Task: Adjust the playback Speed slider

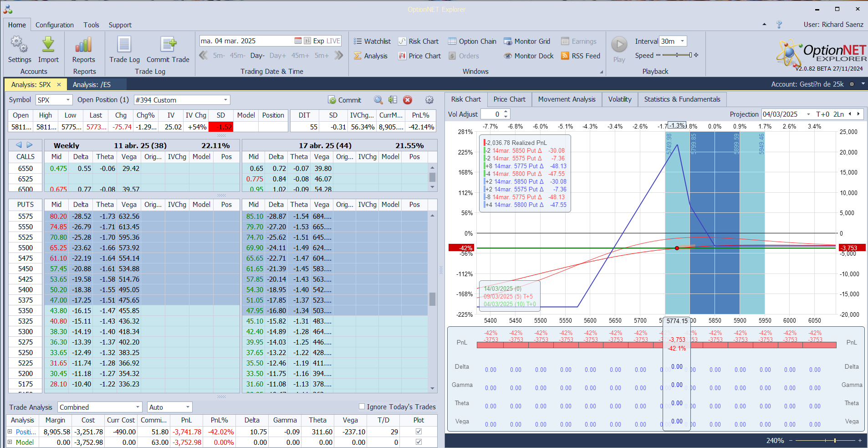Action: (677, 55)
